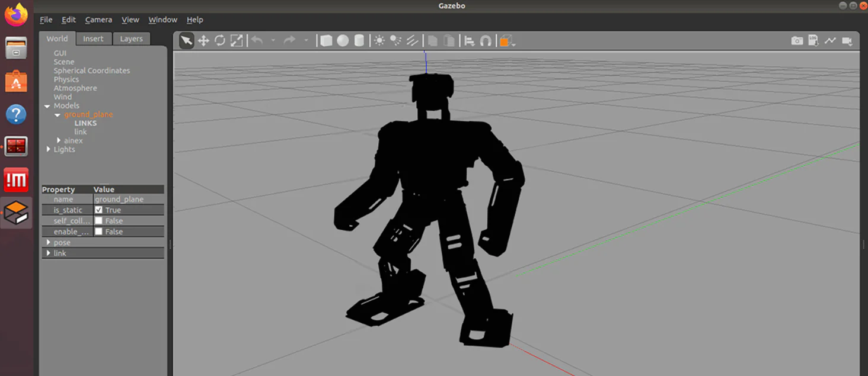Expand the Lights tree node

(49, 149)
